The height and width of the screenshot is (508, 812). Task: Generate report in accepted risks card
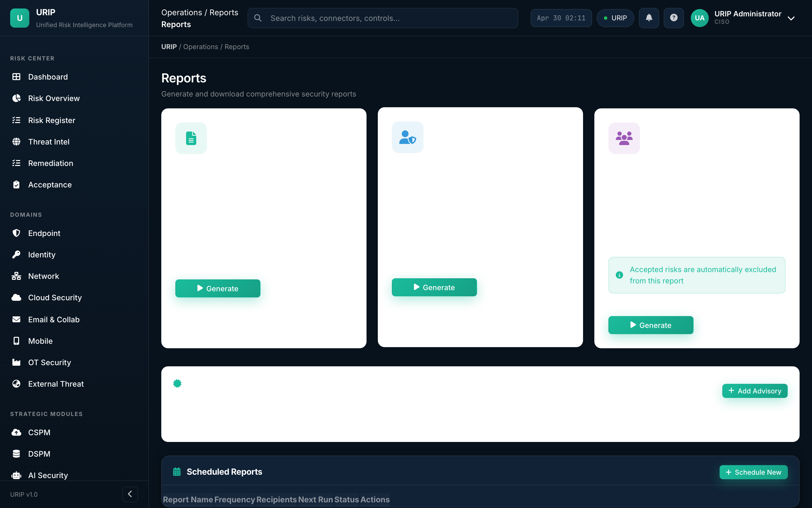coord(651,325)
